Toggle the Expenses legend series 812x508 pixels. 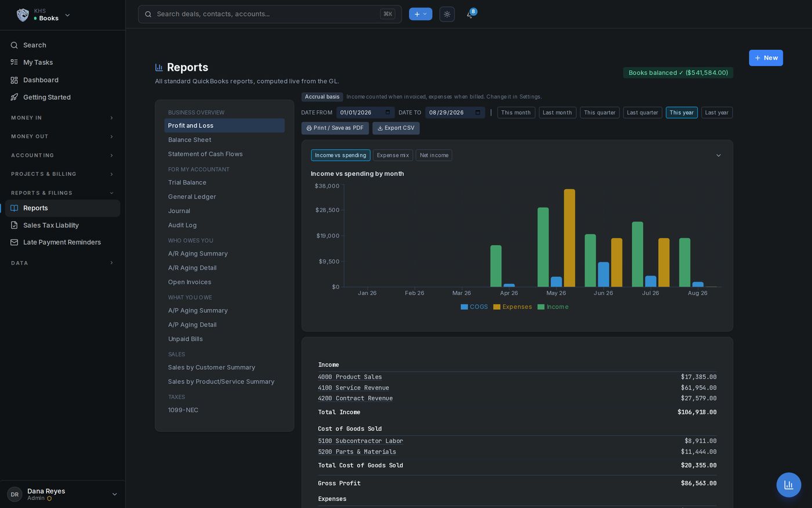point(513,307)
